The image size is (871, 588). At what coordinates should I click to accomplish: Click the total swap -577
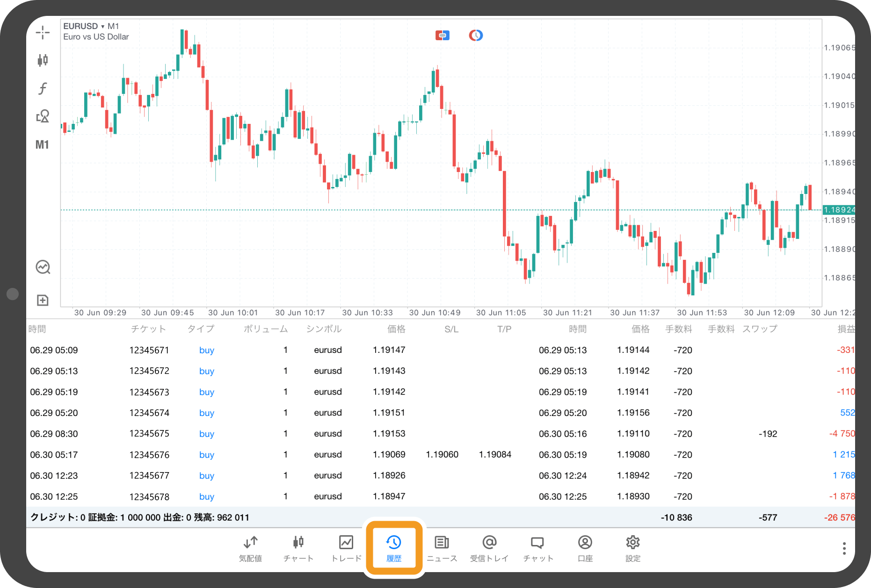[768, 517]
